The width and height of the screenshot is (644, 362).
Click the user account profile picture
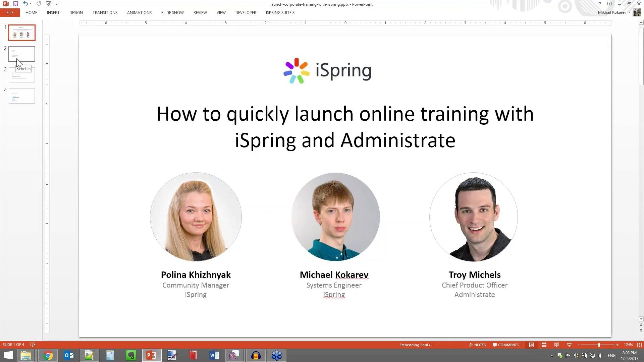[x=636, y=12]
